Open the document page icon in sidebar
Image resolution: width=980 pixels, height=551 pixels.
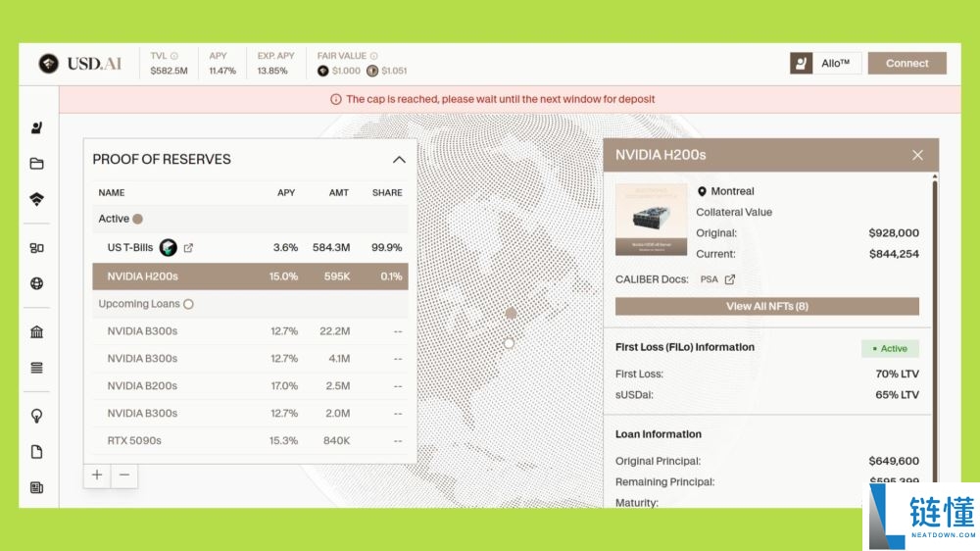pyautogui.click(x=37, y=452)
